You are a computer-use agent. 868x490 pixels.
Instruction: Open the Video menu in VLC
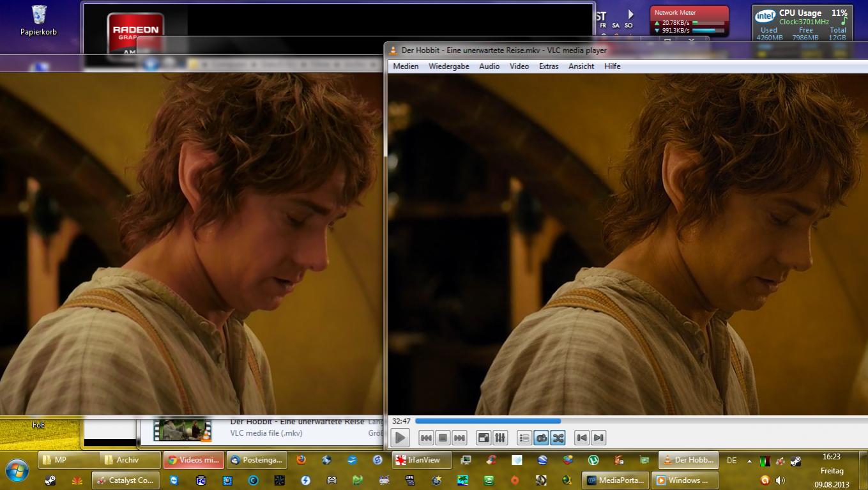click(519, 66)
